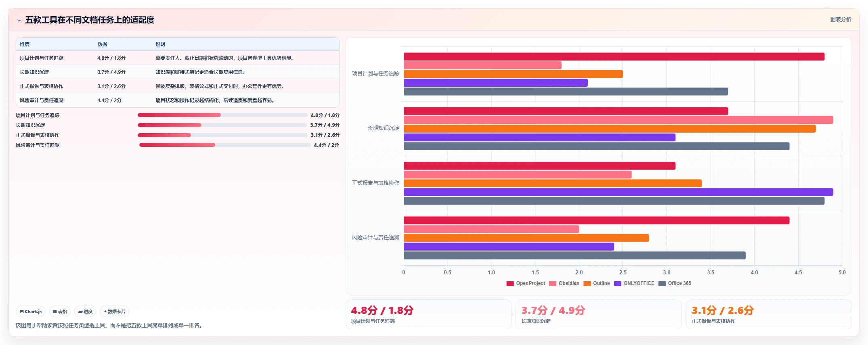Click the red OpenProject bar in 项目计划与任务追踪 group
This screenshot has height=345, width=868.
click(614, 56)
